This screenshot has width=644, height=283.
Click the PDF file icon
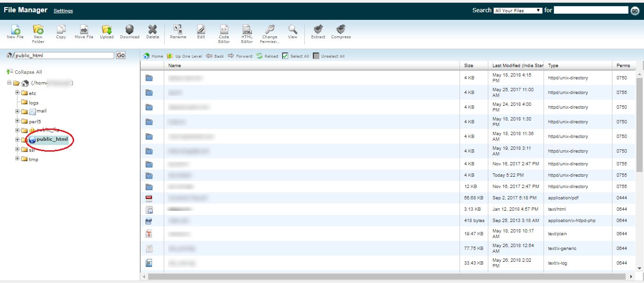(149, 198)
